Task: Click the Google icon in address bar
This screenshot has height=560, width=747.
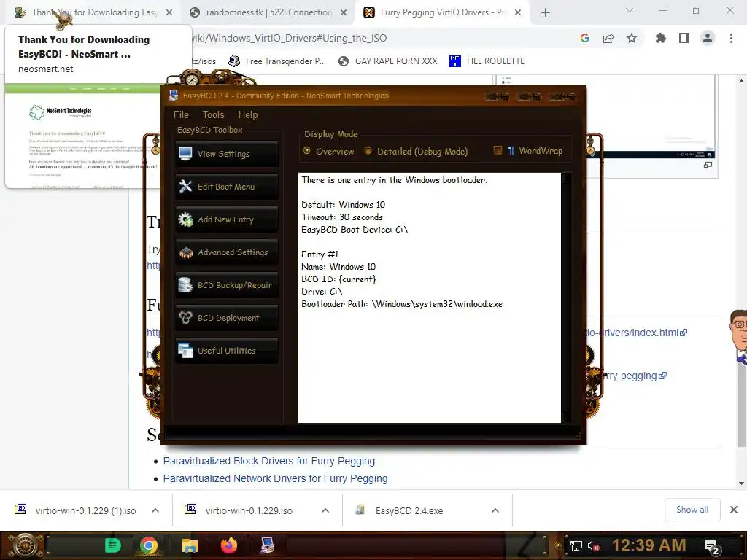Action: 585,38
